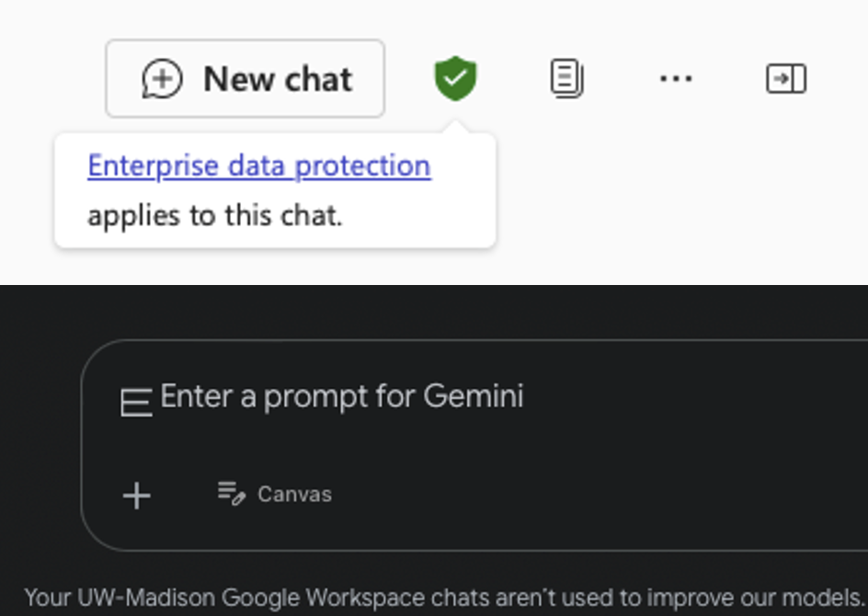Screen dimensions: 868x616
Task: Click the lines icon beside Gemini prompt
Action: [x=136, y=402]
